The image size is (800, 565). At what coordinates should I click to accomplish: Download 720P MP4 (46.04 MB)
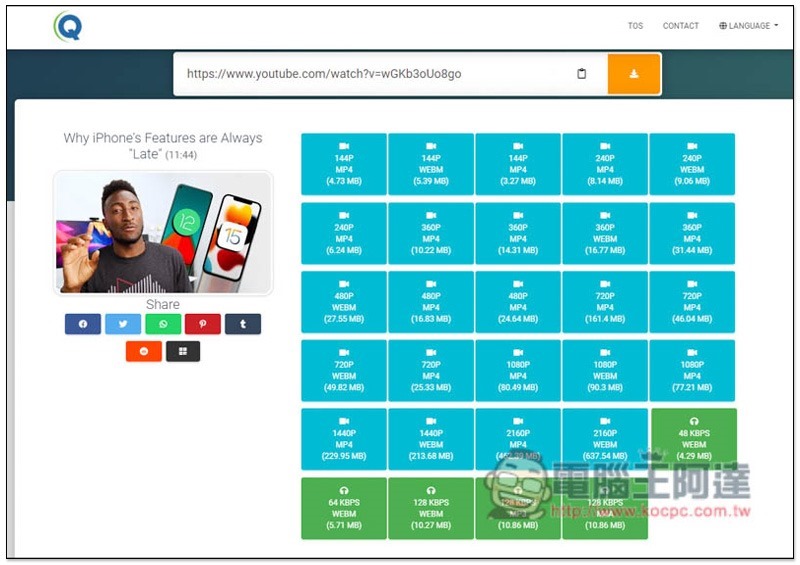[692, 302]
